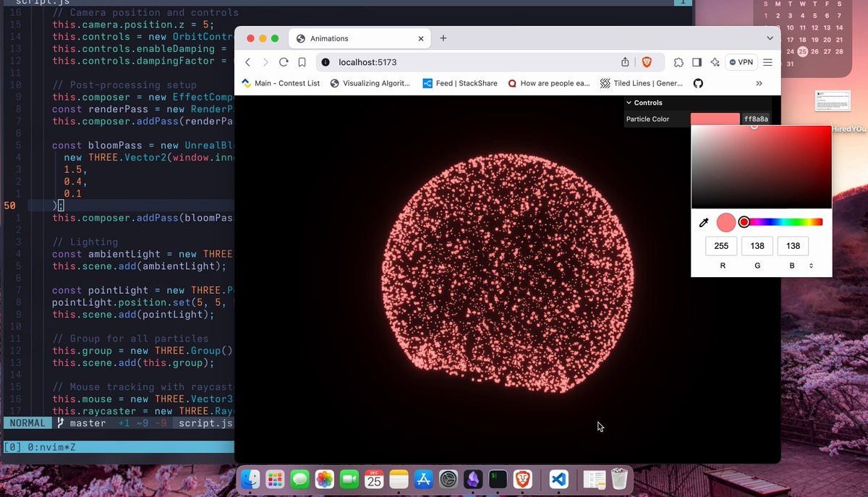
Task: Pick a shade in the saturation gradient
Action: click(761, 167)
